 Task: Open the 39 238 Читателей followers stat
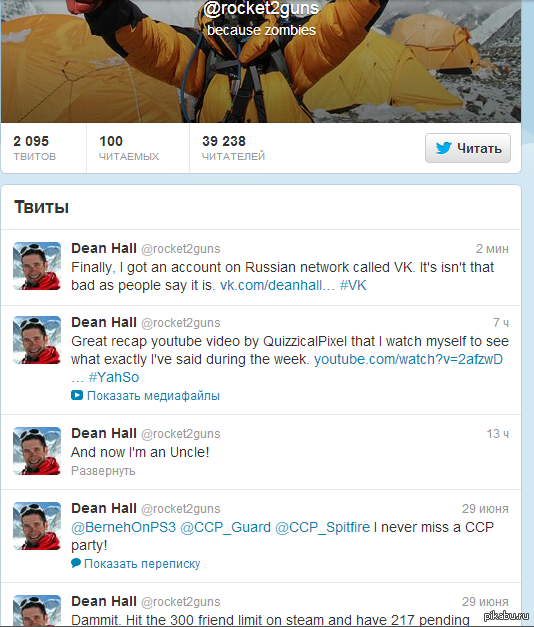(x=233, y=148)
